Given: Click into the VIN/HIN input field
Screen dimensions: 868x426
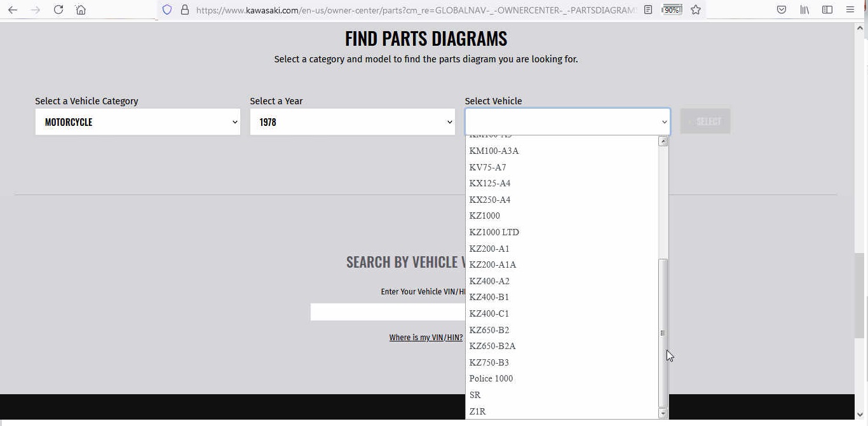Looking at the screenshot, I should tap(388, 312).
